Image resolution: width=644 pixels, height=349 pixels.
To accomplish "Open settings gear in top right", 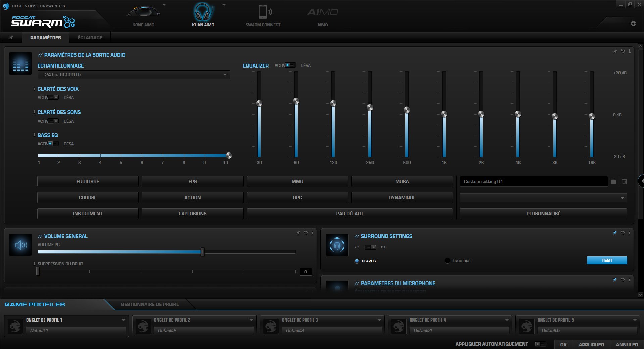I will [x=633, y=24].
